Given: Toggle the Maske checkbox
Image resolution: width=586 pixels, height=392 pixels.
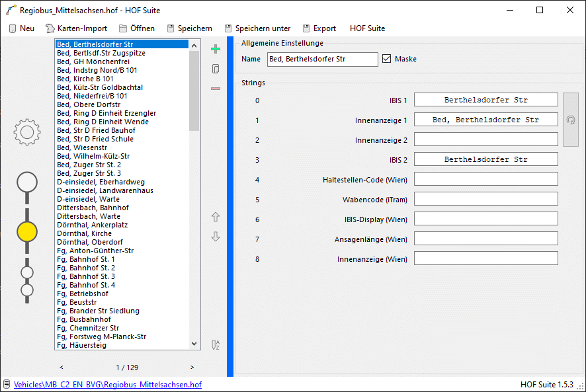Looking at the screenshot, I should (387, 59).
